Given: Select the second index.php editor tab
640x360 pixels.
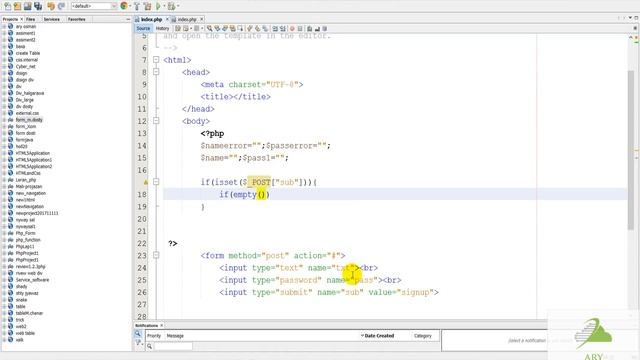Looking at the screenshot, I should click(x=187, y=19).
